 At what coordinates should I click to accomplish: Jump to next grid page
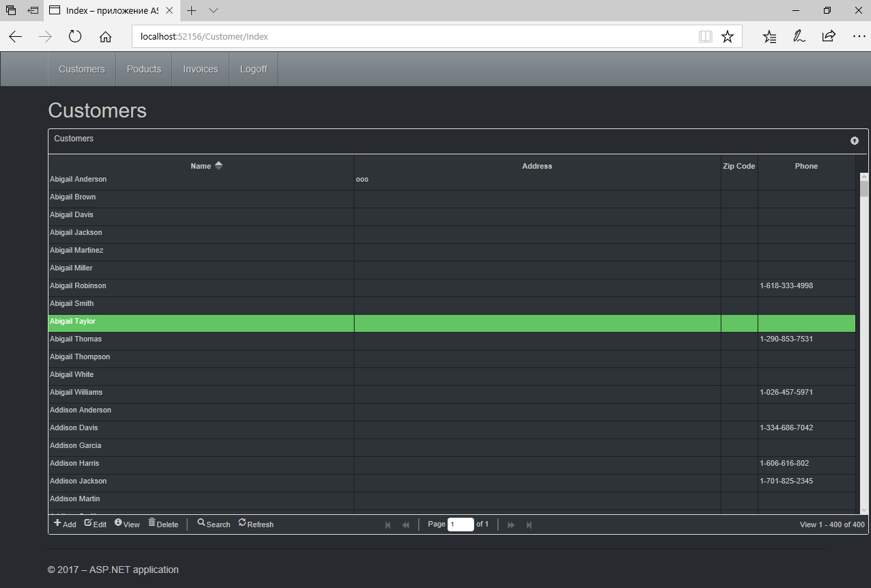(511, 524)
